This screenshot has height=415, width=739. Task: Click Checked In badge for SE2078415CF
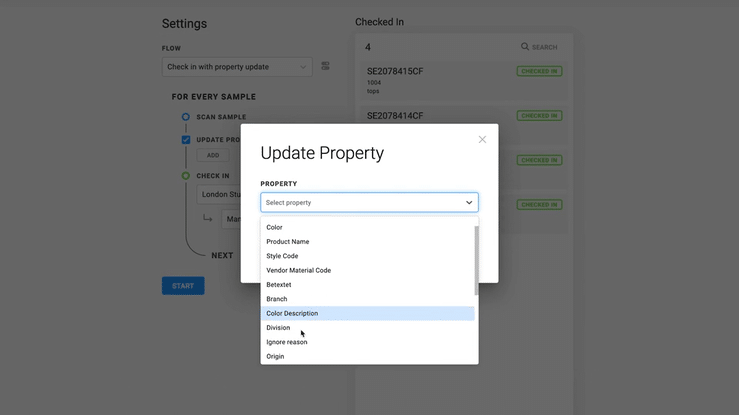[x=539, y=71]
